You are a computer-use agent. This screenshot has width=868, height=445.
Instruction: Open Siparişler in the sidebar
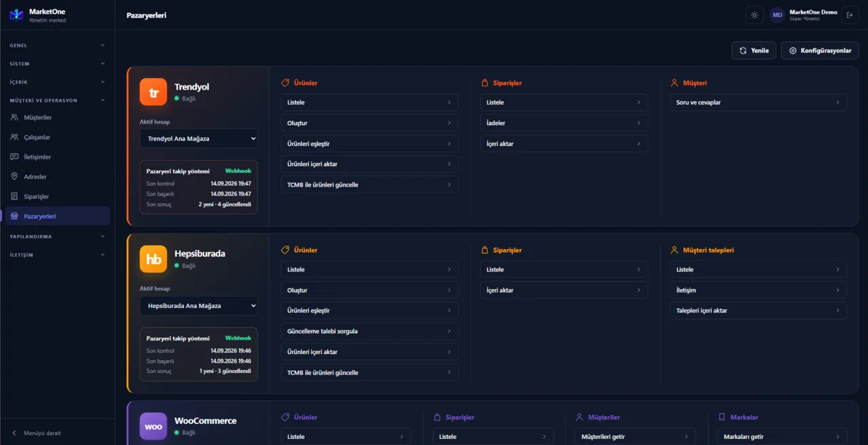(x=58, y=196)
